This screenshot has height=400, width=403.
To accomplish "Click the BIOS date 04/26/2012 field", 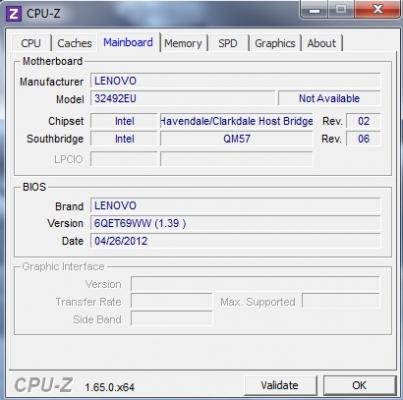I will (x=235, y=241).
